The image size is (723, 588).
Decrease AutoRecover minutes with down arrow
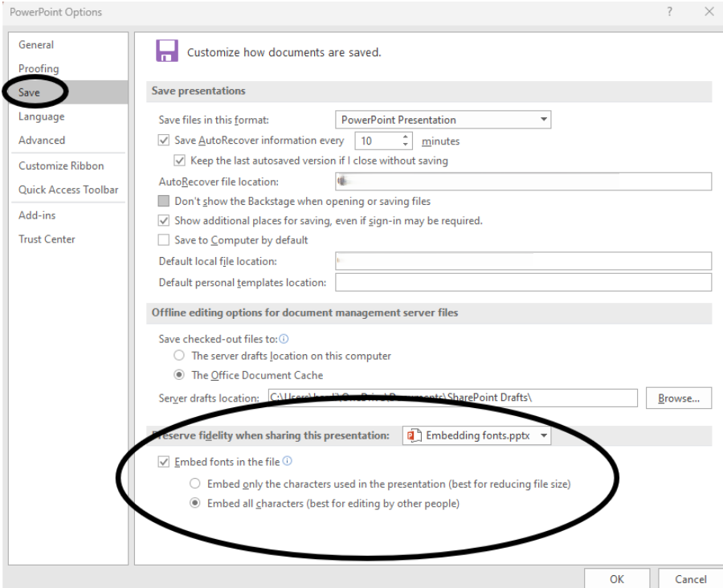[x=405, y=145]
